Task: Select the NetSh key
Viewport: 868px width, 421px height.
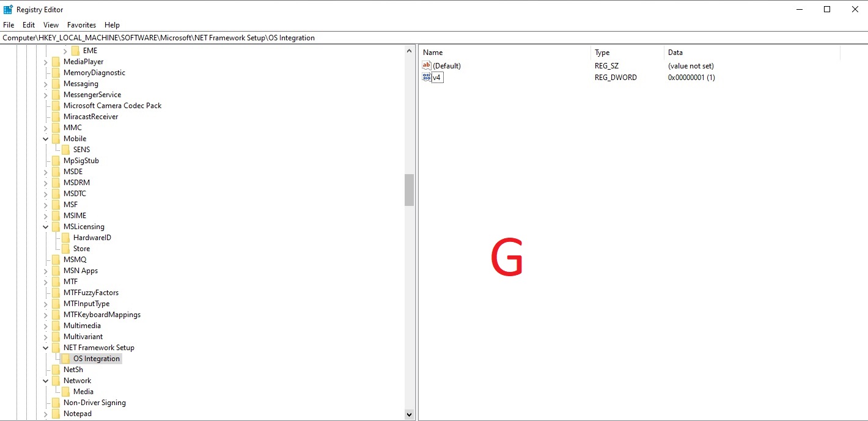Action: point(73,370)
